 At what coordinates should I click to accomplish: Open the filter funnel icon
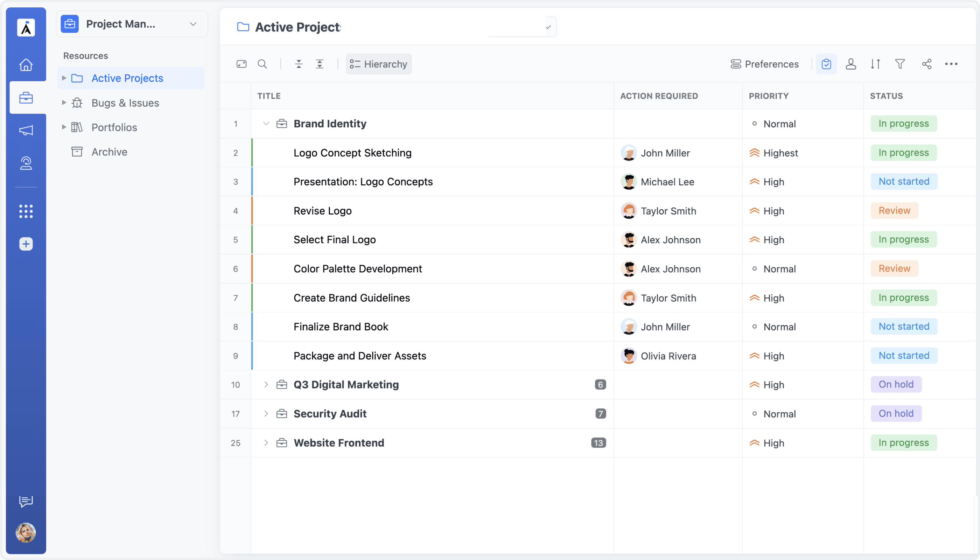click(x=899, y=64)
